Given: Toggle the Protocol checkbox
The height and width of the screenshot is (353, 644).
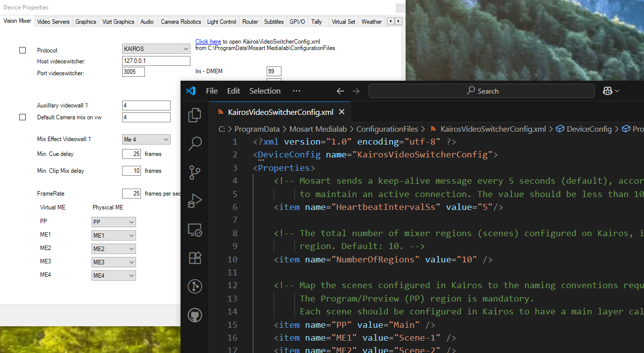Looking at the screenshot, I should [22, 50].
